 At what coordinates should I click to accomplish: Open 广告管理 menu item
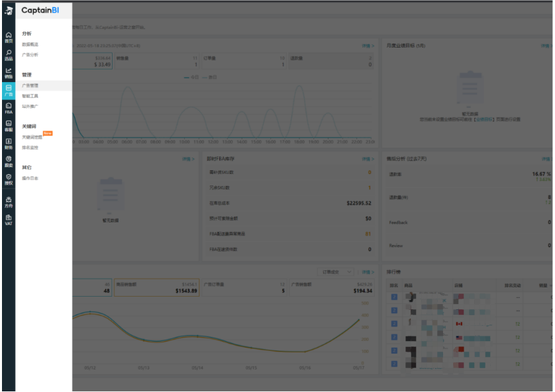[x=30, y=85]
